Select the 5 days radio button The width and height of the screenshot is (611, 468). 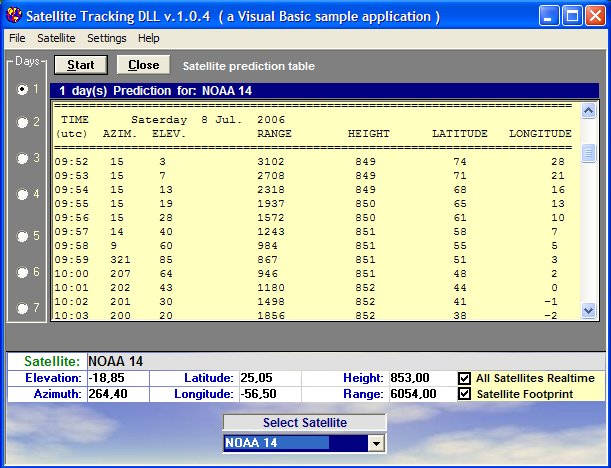22,236
